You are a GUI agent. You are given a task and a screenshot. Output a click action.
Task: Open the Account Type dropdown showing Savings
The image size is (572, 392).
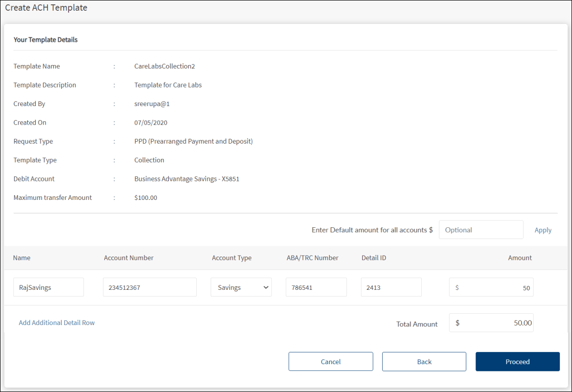point(241,287)
